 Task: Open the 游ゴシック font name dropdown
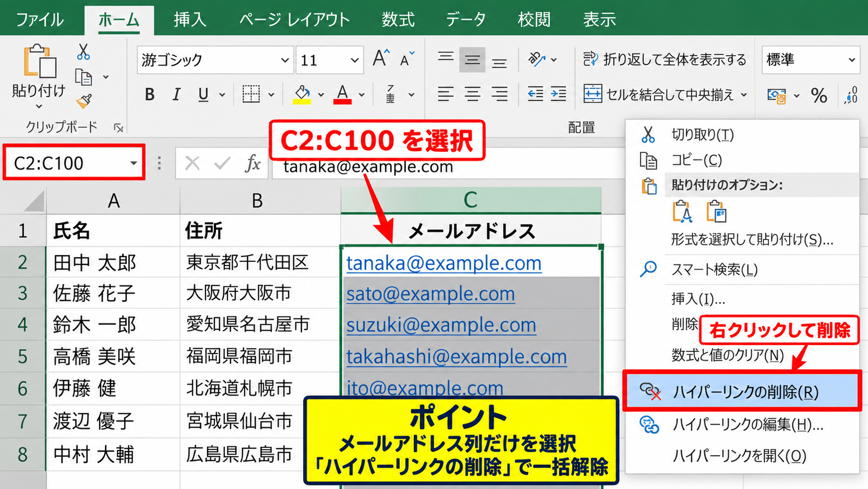pos(284,60)
